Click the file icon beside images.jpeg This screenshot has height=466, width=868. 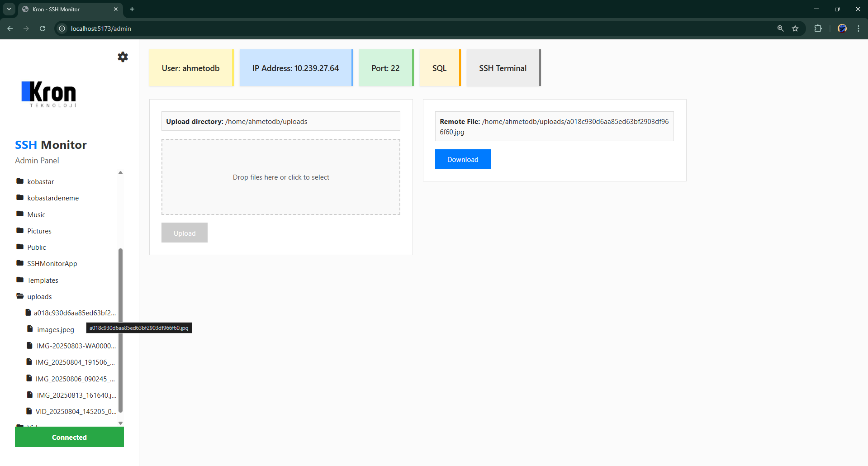[x=29, y=329]
